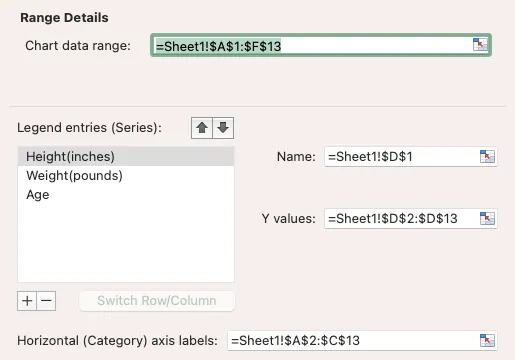The width and height of the screenshot is (515, 360).
Task: Move selected series up with the up arrow
Action: [202, 128]
